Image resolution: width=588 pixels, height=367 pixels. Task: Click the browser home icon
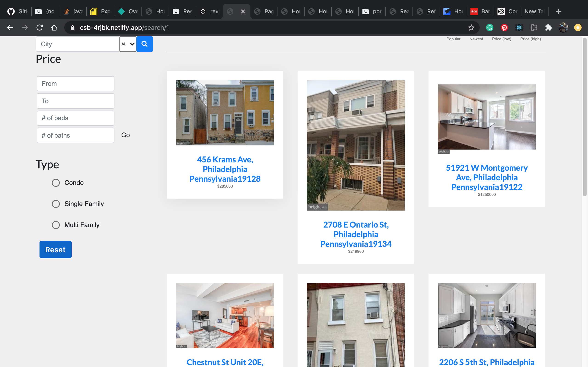coord(54,28)
